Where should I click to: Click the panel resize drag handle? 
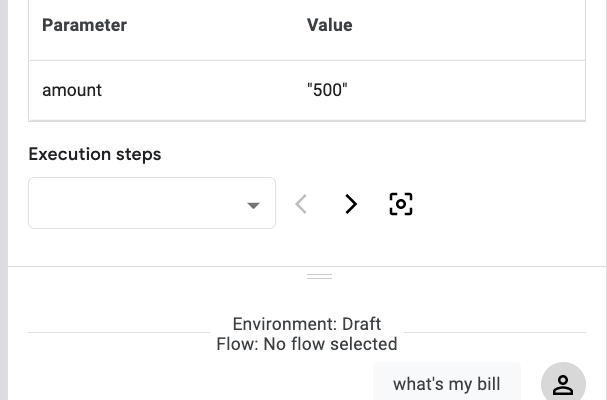click(319, 276)
